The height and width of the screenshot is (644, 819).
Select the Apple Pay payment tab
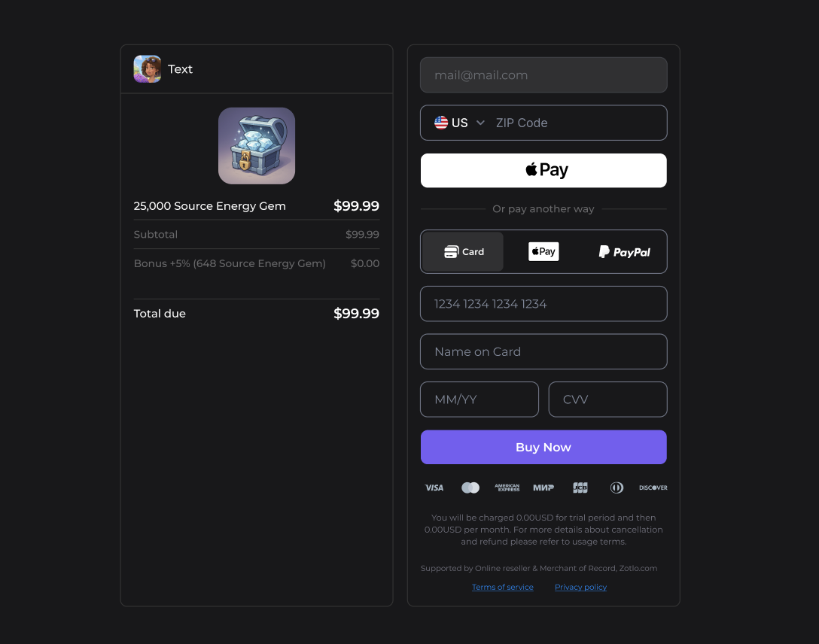tap(543, 251)
